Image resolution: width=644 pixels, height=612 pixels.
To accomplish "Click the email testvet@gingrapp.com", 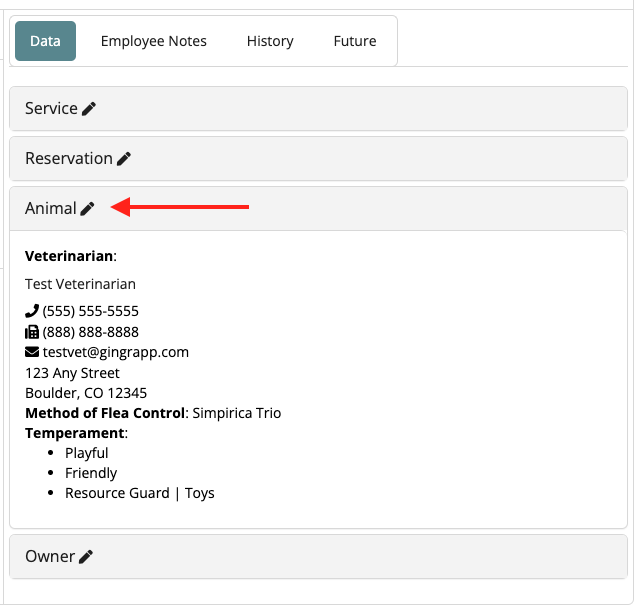I will pos(116,352).
